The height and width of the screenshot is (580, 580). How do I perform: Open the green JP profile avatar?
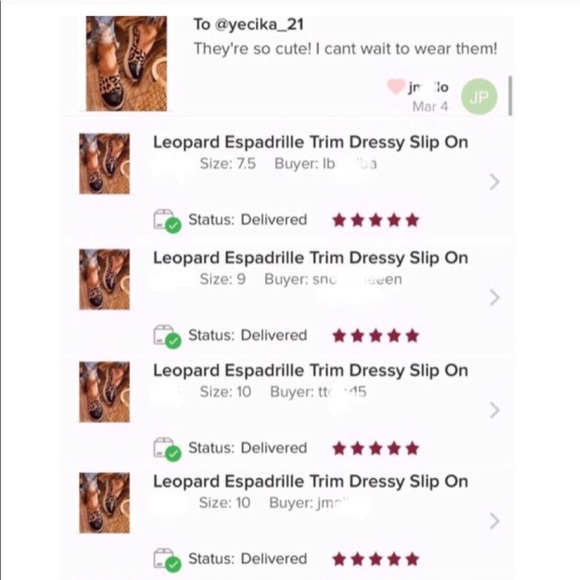[x=479, y=97]
